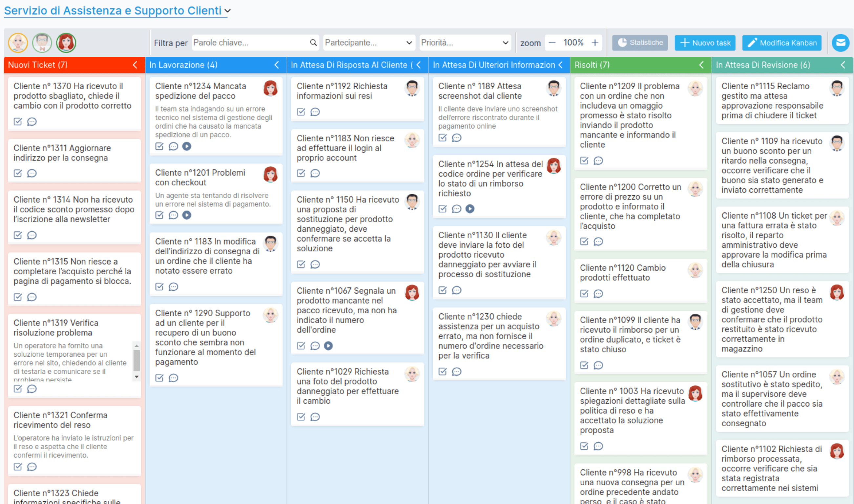Toggle checklist on Cliente n°1370 card
This screenshot has width=854, height=504.
[x=18, y=122]
